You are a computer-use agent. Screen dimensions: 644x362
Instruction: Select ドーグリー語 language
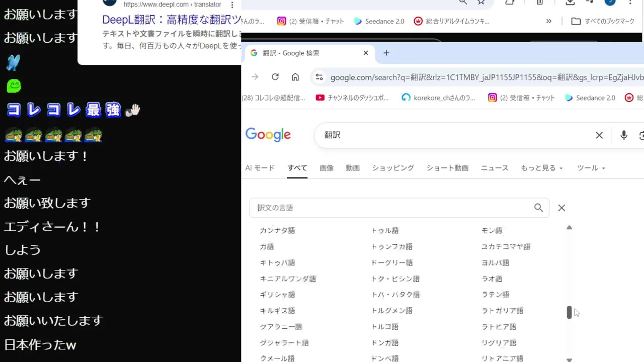[x=392, y=262]
